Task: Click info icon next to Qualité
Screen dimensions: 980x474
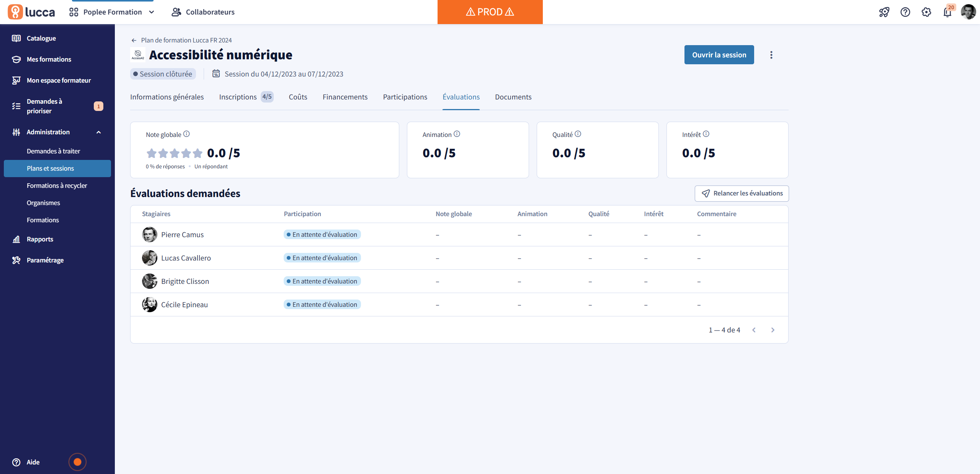Action: 578,134
